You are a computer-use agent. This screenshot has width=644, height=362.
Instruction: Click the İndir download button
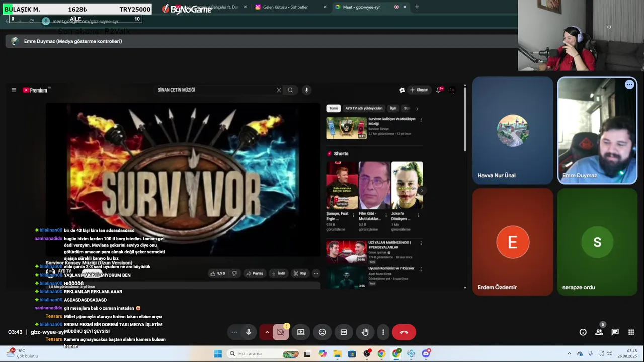[x=278, y=273]
